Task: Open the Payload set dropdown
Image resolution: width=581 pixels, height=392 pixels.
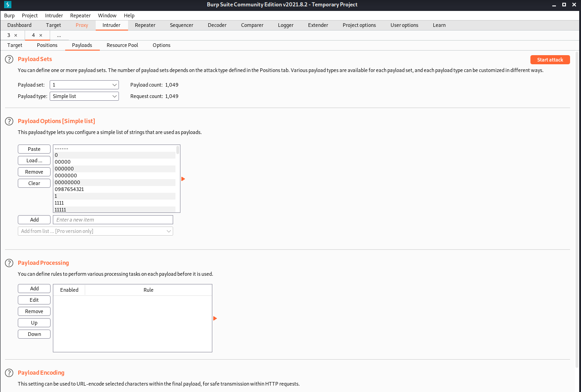Action: pyautogui.click(x=84, y=85)
